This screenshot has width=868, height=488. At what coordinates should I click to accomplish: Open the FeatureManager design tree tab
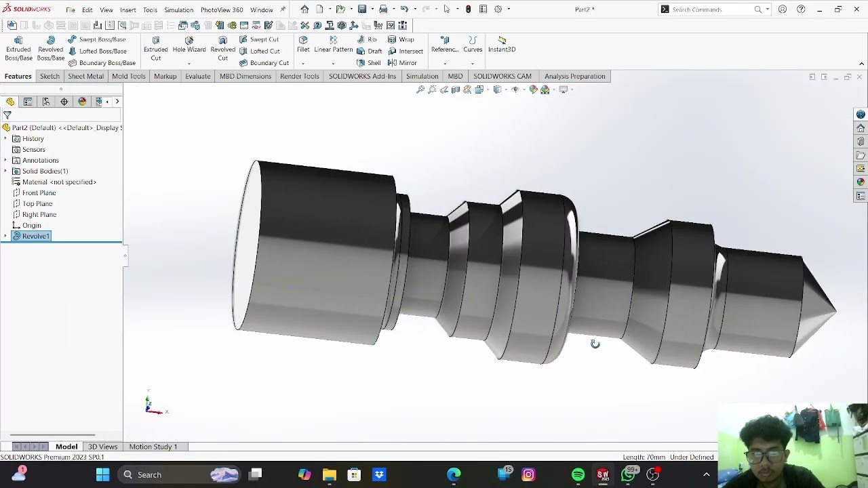pos(10,102)
